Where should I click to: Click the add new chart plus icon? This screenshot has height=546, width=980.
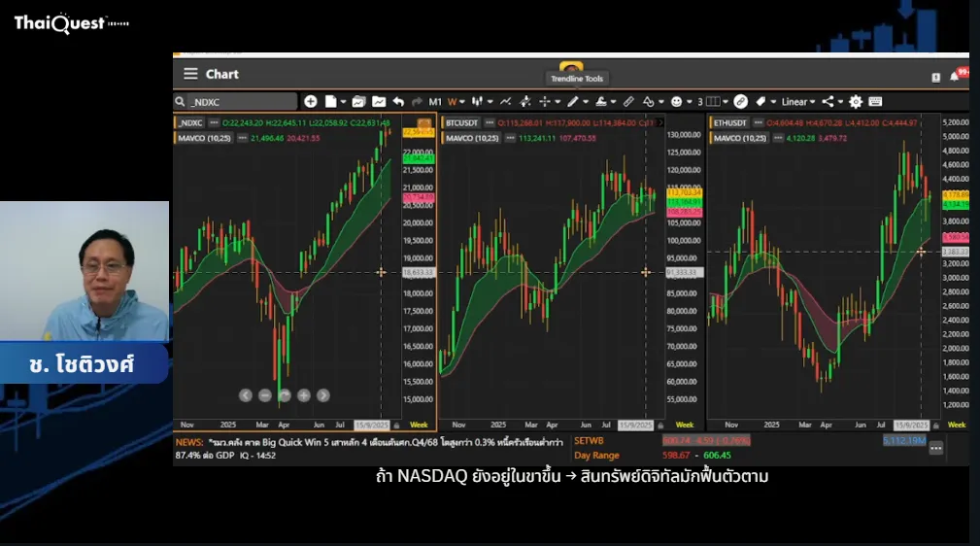[x=310, y=101]
